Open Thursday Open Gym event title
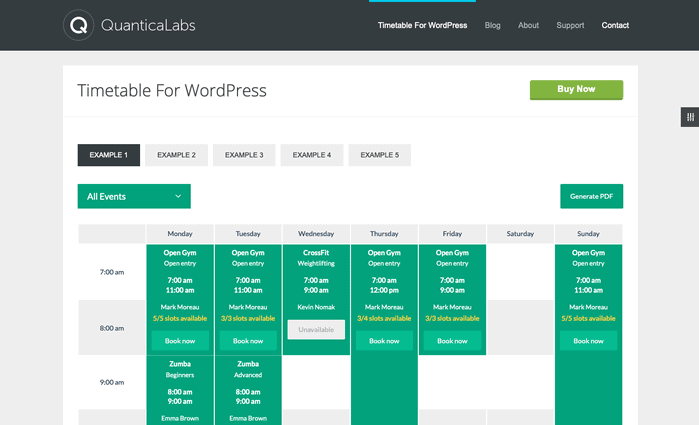This screenshot has width=699, height=425. tap(384, 252)
